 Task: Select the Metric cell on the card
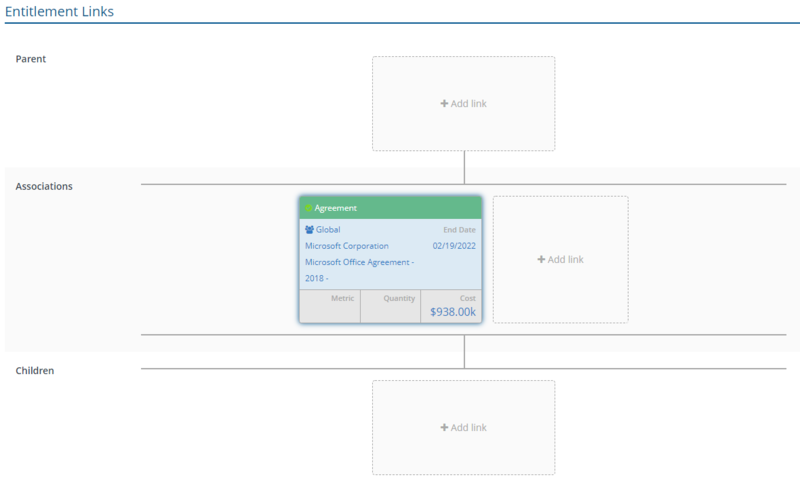[330, 306]
